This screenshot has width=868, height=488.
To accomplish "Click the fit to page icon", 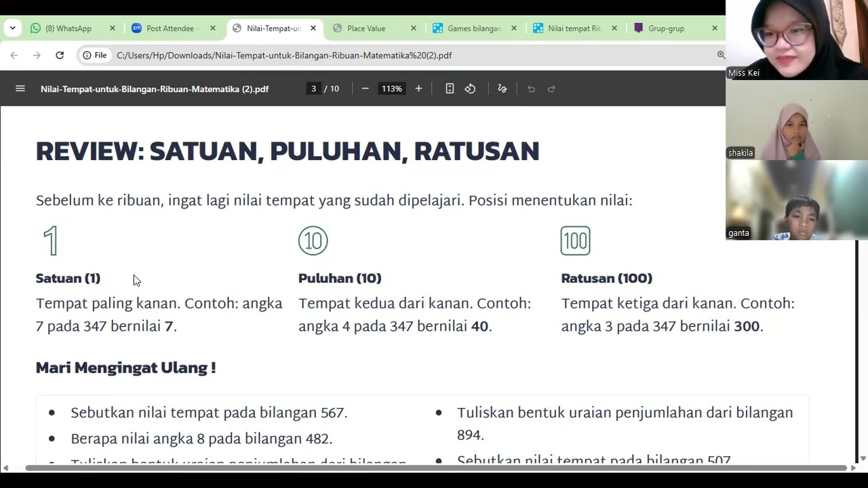I will coord(450,89).
